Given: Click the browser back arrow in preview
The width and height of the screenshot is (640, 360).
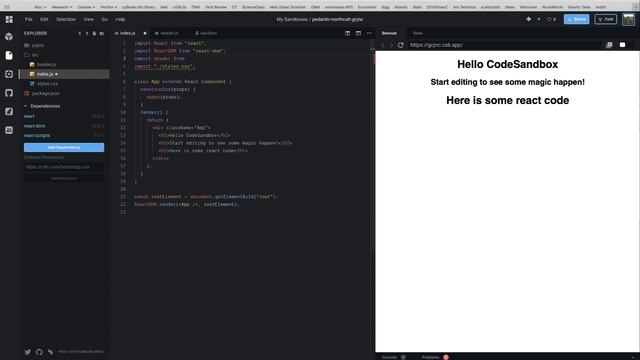Looking at the screenshot, I should (x=383, y=45).
